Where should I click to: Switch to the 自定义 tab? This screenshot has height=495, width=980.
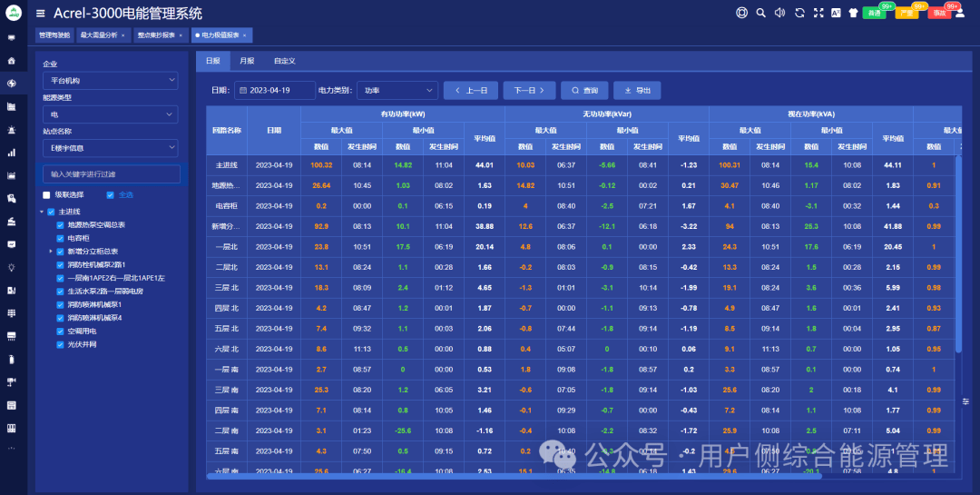click(x=284, y=61)
